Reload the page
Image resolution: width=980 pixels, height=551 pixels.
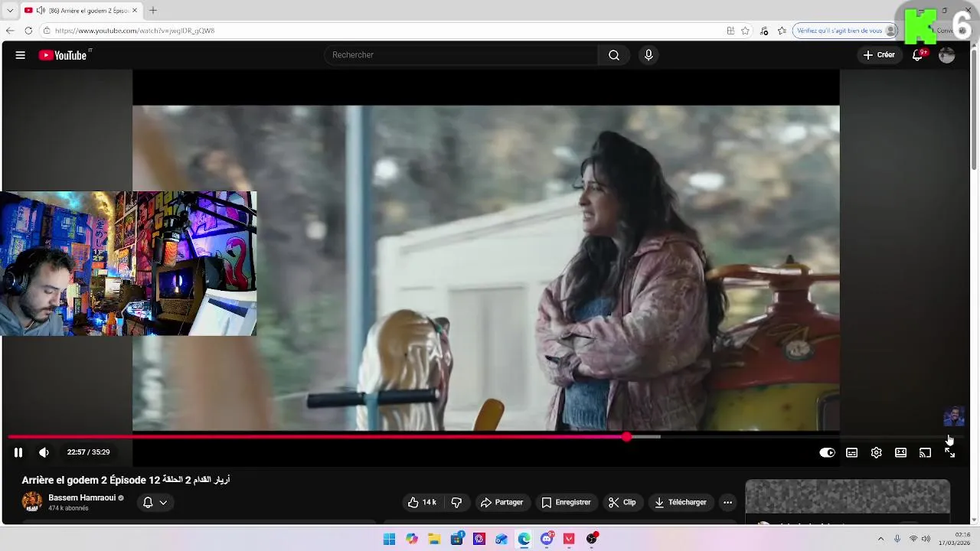tap(28, 31)
